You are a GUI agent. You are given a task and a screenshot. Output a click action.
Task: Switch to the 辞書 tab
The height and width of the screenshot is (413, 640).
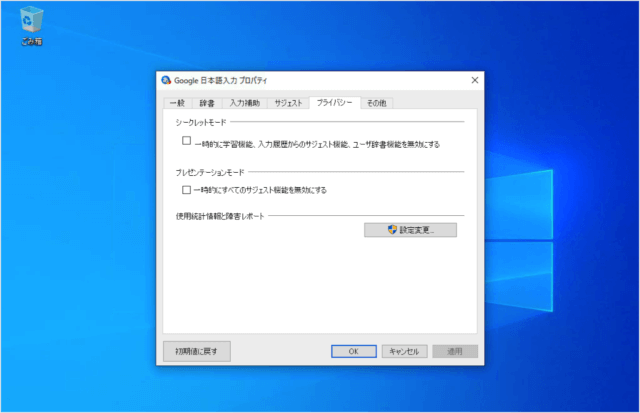click(207, 103)
